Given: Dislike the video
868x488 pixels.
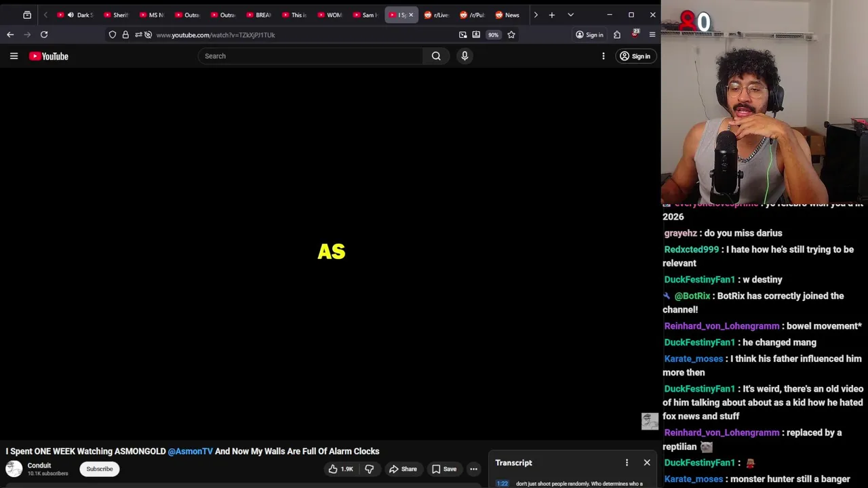Looking at the screenshot, I should (370, 469).
